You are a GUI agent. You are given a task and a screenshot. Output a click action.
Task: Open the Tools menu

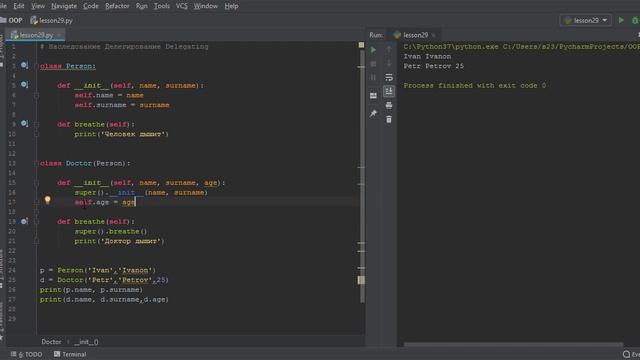[x=162, y=6]
